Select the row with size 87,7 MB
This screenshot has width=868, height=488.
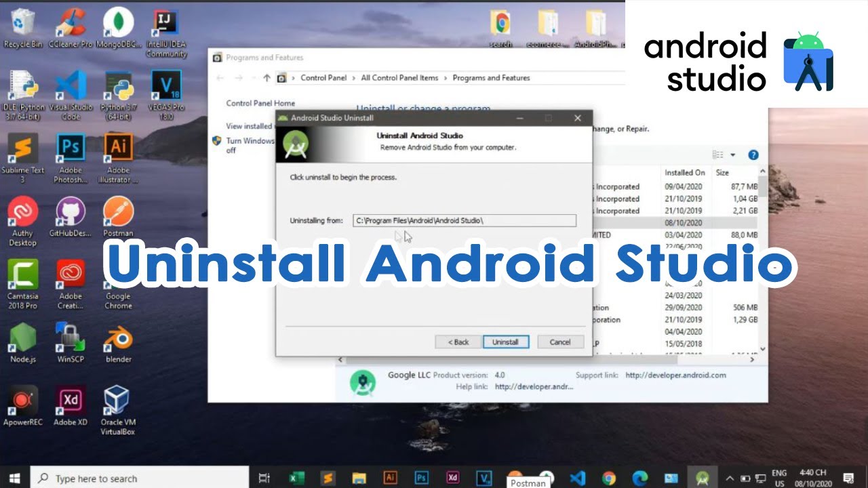[676, 186]
